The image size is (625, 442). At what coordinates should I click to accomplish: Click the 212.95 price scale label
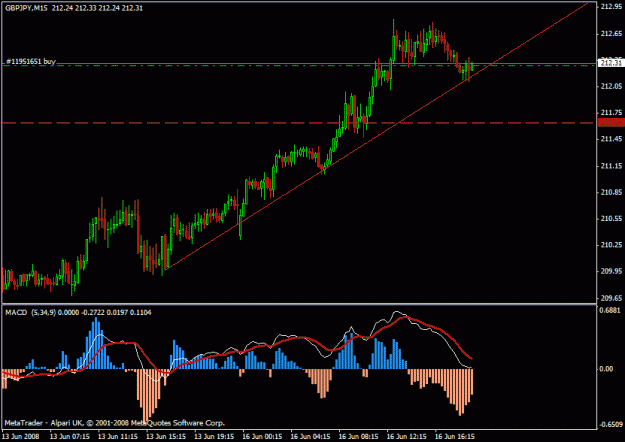[x=611, y=7]
